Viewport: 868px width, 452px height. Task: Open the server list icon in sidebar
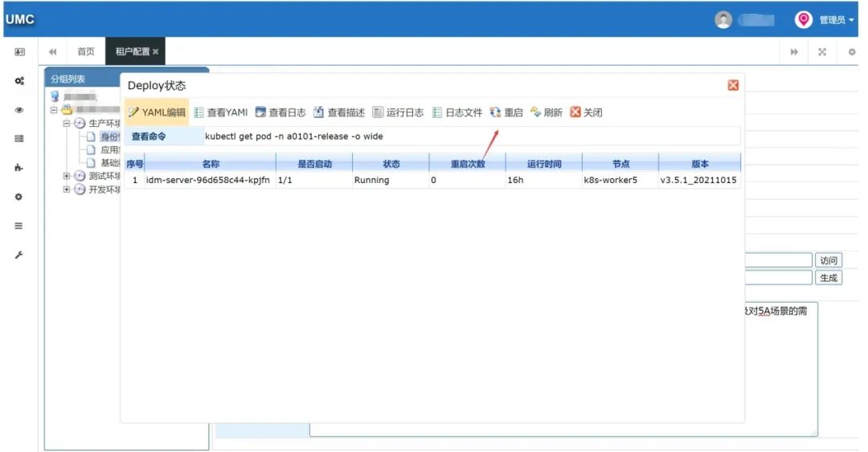coord(19,139)
